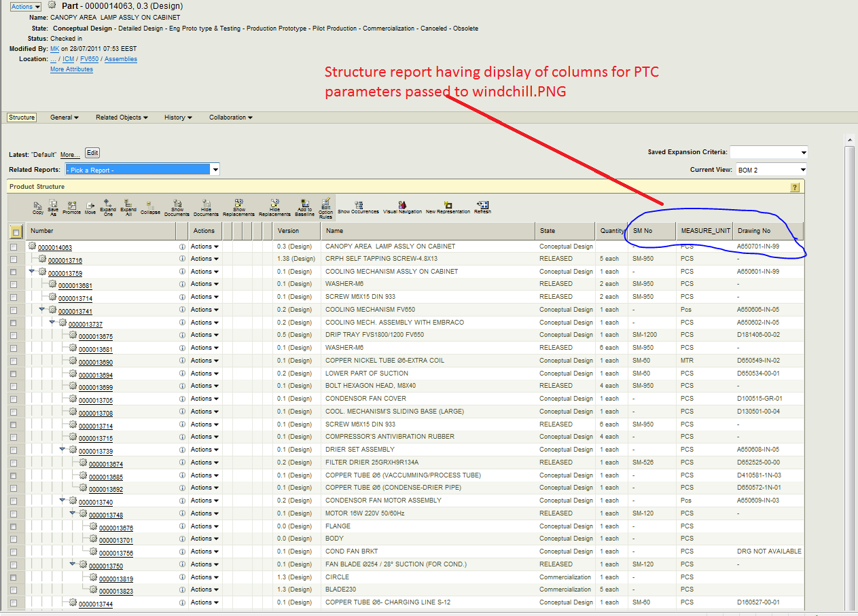Click info icon for part 0000014063
Screen dimensions: 858x616
tap(182, 247)
